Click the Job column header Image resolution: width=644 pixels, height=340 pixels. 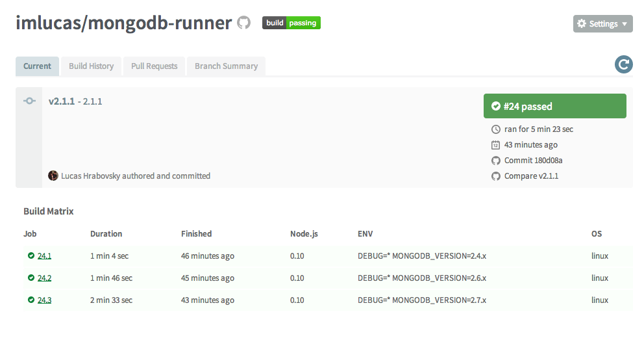pos(30,233)
